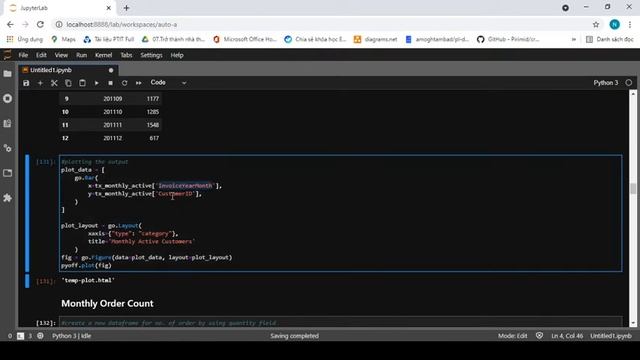The image size is (640, 360).
Task: Open the Chrome three-dot menu
Action: pyautogui.click(x=630, y=24)
